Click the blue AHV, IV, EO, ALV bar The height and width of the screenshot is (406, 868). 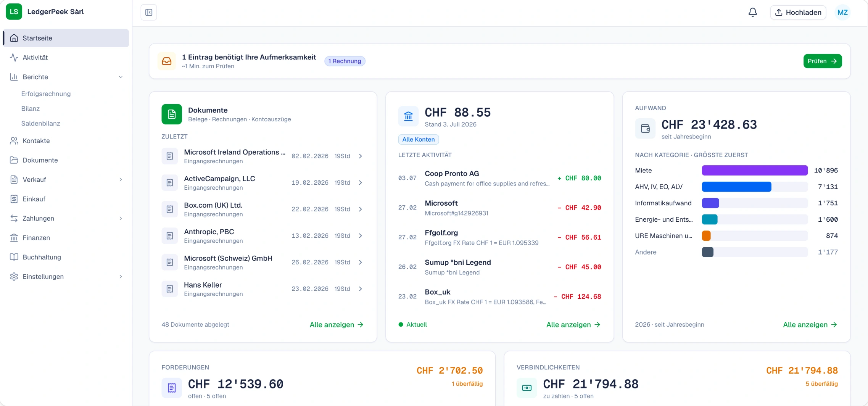pyautogui.click(x=736, y=187)
